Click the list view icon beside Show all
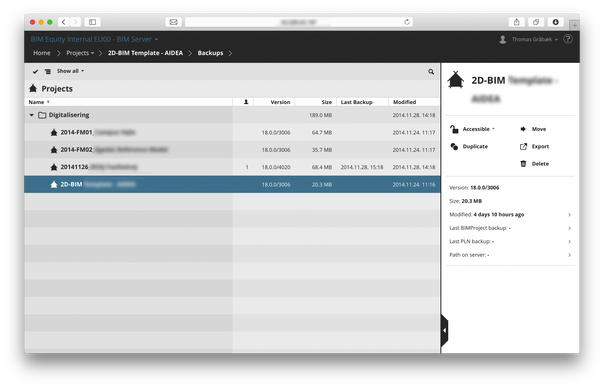Viewport: 604px width, 388px height. 48,71
